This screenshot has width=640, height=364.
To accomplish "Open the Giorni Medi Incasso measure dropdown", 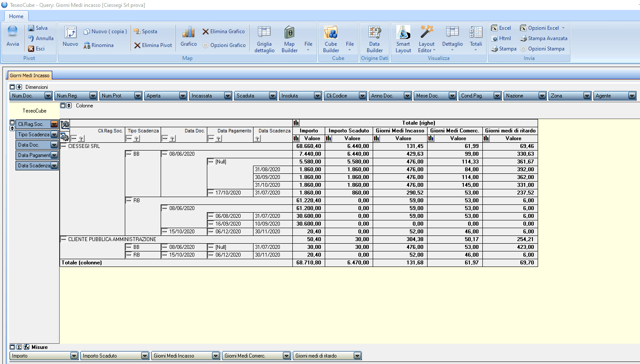I will pos(215,356).
